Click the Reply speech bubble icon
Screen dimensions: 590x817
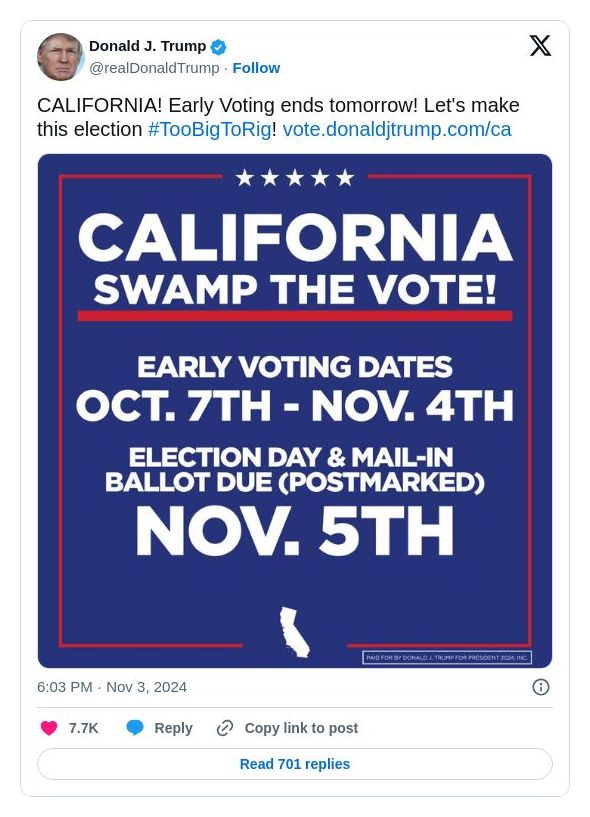coord(134,728)
